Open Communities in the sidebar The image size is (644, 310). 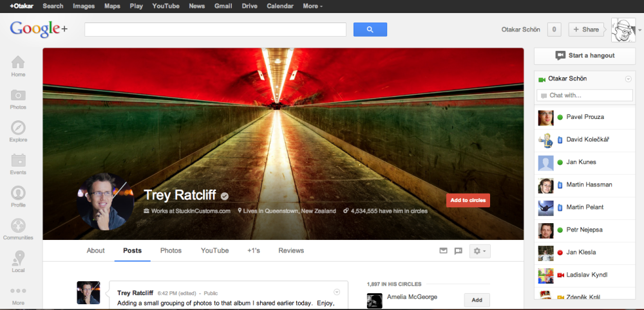[x=18, y=229]
